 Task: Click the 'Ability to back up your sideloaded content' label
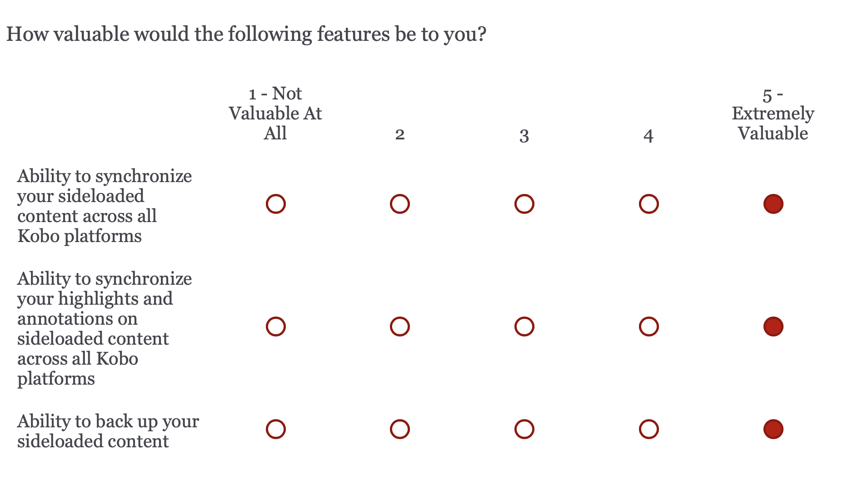click(108, 431)
